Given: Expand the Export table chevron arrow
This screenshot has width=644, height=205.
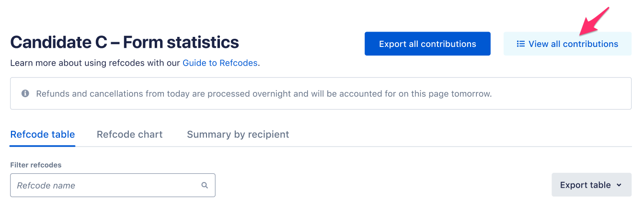Looking at the screenshot, I should (619, 185).
